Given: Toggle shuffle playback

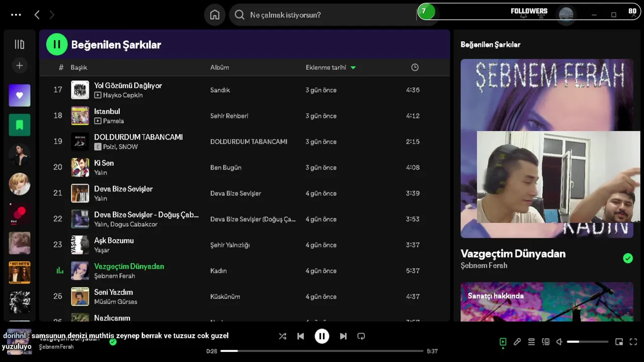Looking at the screenshot, I should coord(283,336).
